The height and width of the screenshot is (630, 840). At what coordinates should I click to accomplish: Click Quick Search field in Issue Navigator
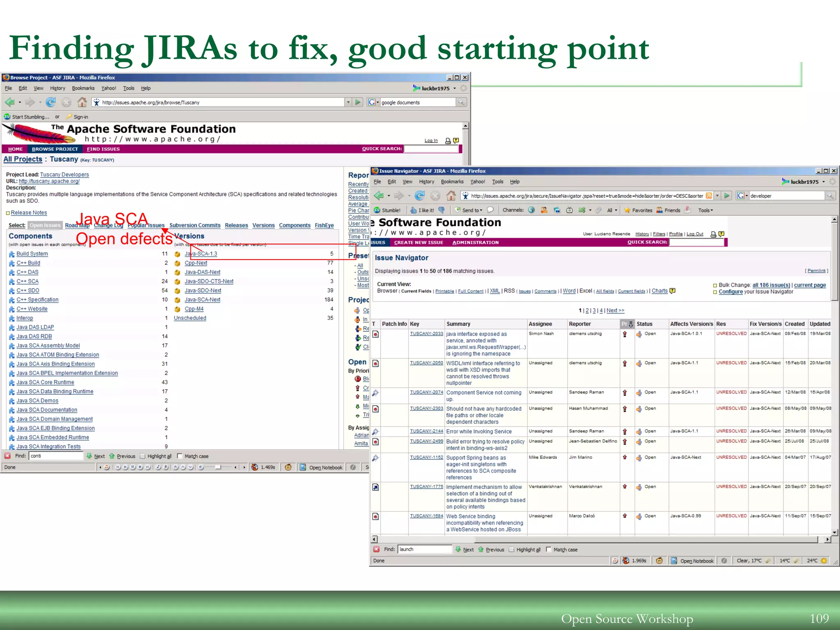tap(697, 242)
